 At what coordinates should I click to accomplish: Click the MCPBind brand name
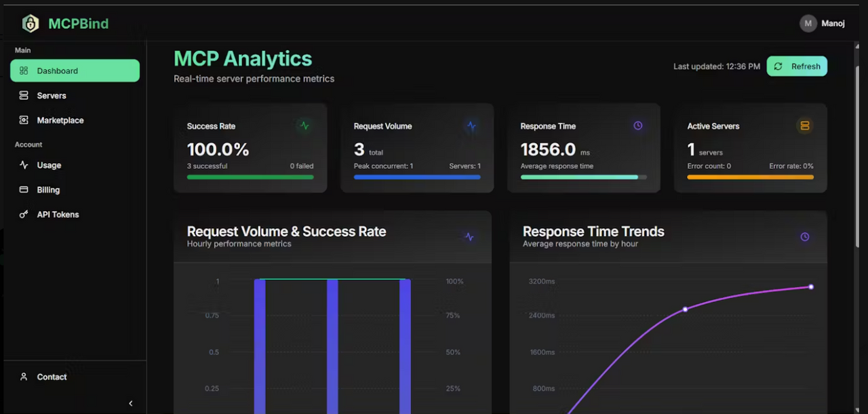[x=79, y=24]
